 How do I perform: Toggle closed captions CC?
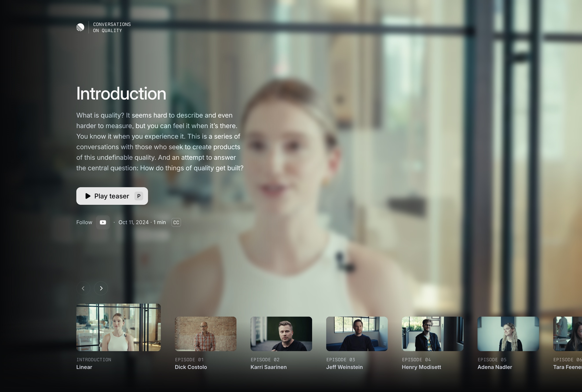(176, 222)
